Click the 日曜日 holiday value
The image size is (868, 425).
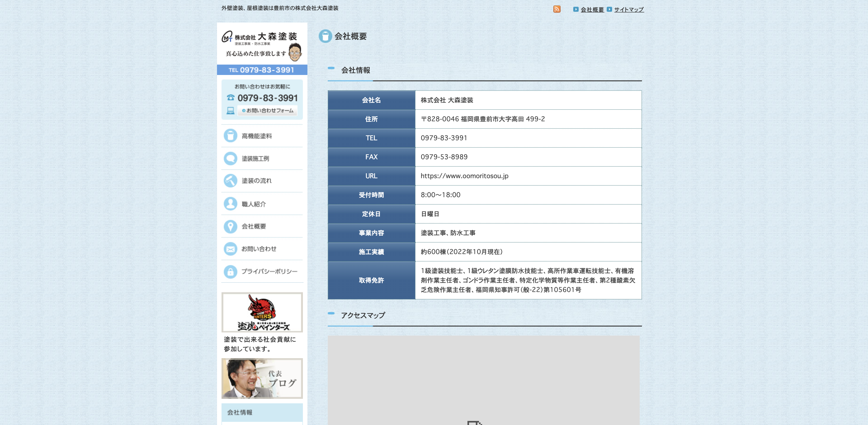point(430,214)
